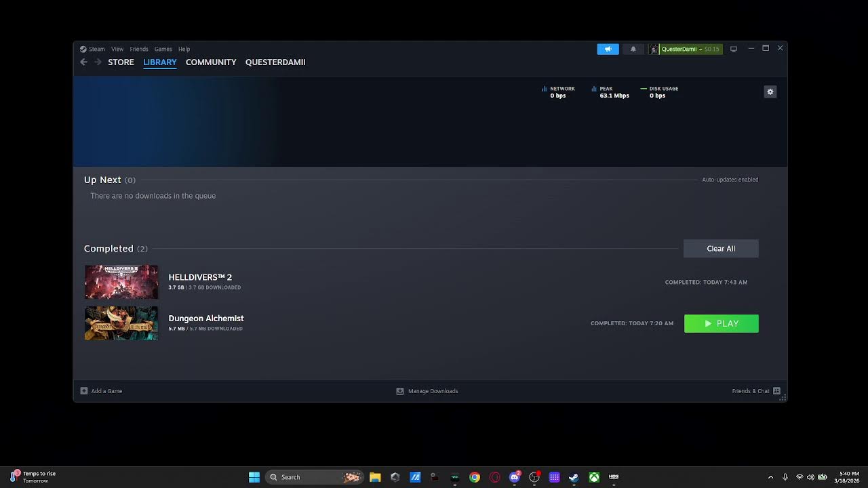The width and height of the screenshot is (868, 488).
Task: Open Manage Downloads link
Action: click(x=433, y=391)
